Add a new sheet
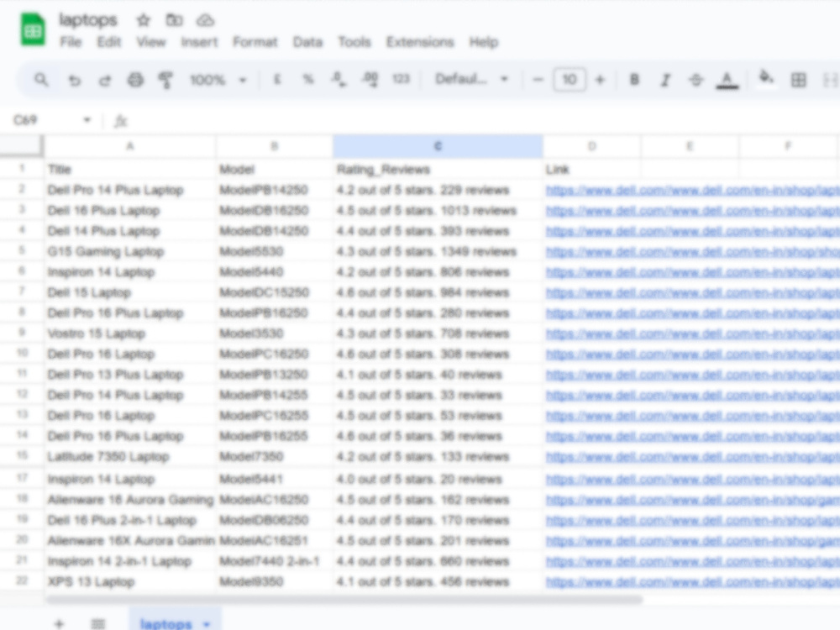The image size is (840, 630). 59,623
